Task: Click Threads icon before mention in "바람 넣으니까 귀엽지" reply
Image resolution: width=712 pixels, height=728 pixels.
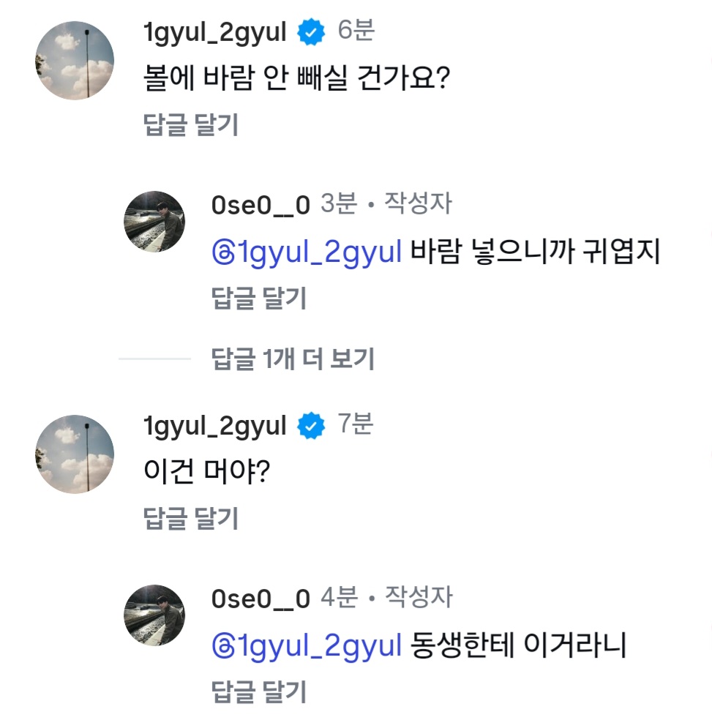Action: click(221, 252)
